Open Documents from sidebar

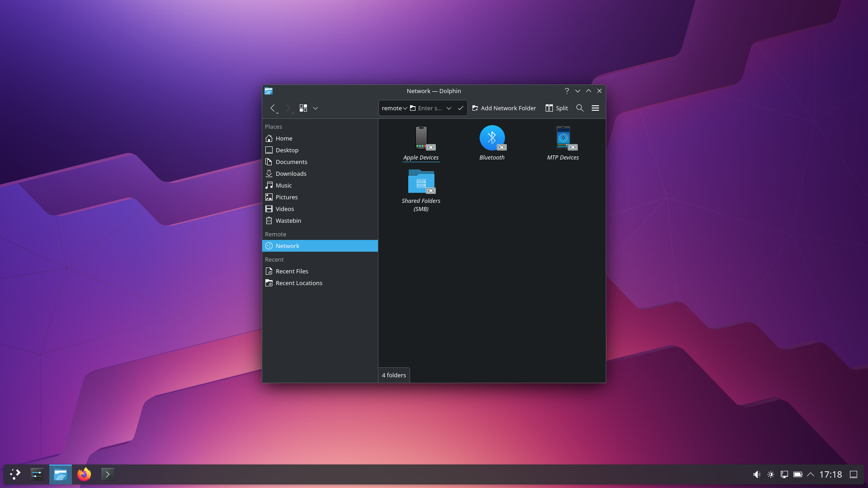point(320,162)
